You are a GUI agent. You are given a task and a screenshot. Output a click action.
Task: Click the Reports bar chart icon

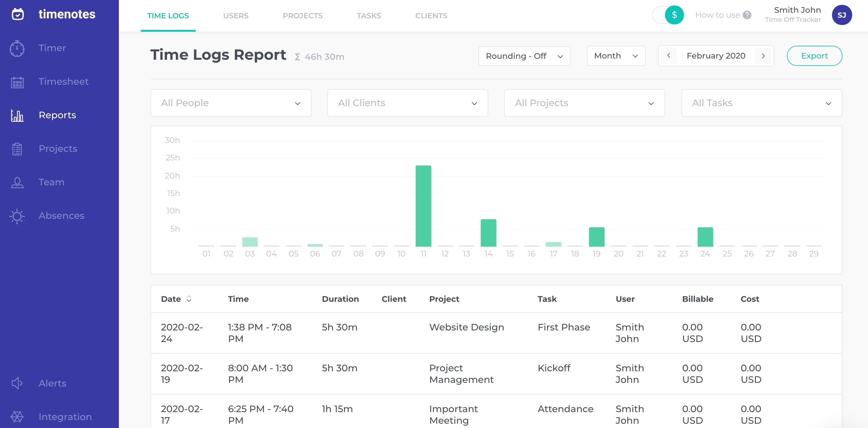(x=17, y=116)
